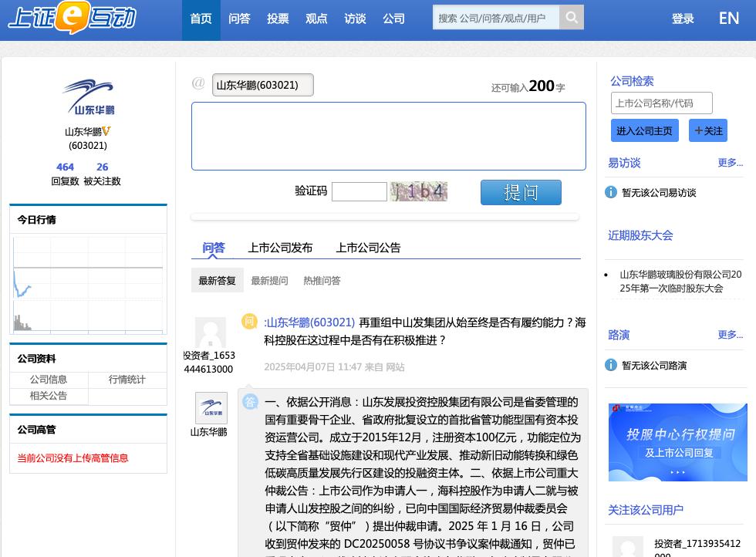756x557 pixels.
Task: Expand 更多 next to 路演
Action: pos(730,335)
